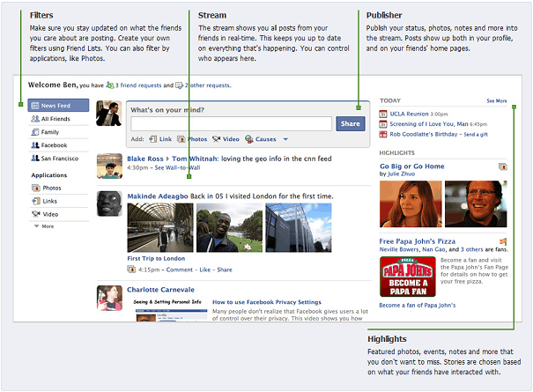Open the glass building photo thumbnail
Screen dimensions: 533x392
tap(299, 228)
